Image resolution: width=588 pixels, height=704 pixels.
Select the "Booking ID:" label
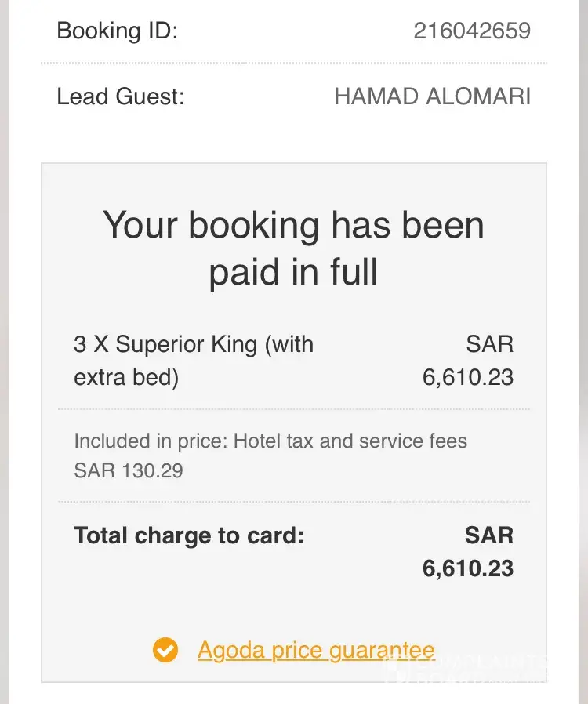(x=118, y=31)
